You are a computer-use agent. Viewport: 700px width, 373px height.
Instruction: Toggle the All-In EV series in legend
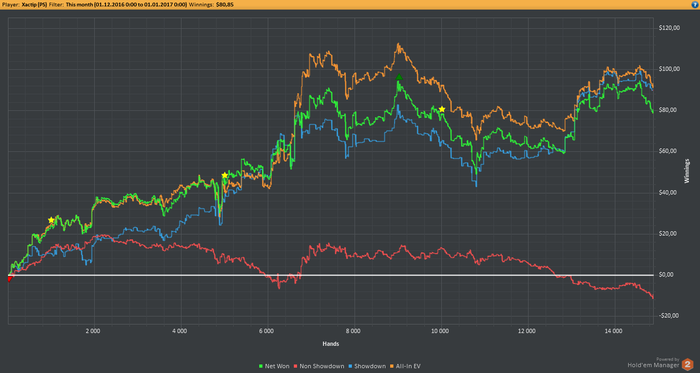click(x=406, y=366)
